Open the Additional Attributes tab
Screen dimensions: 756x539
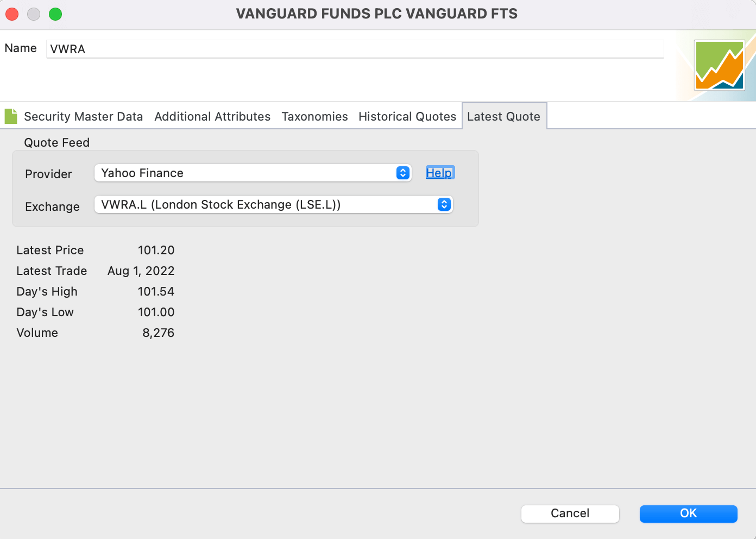tap(212, 116)
